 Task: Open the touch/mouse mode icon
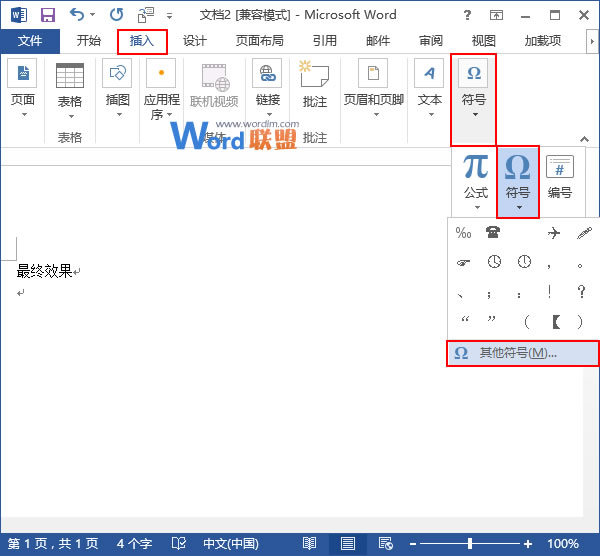click(x=146, y=15)
